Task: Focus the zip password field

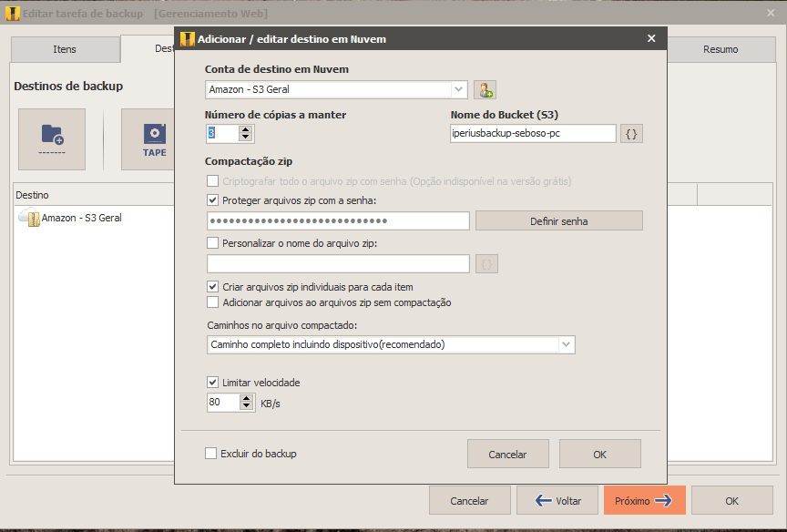Action: point(338,220)
